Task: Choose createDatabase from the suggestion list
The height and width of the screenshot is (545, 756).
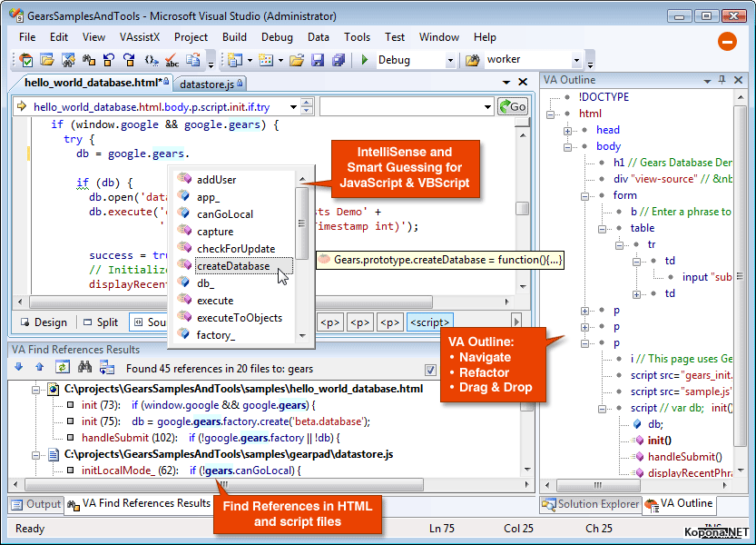Action: [x=233, y=266]
